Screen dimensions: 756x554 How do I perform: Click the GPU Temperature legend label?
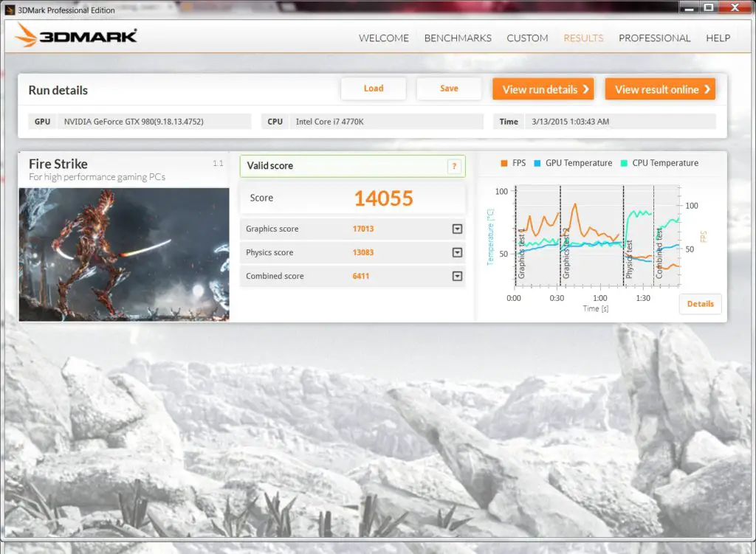pyautogui.click(x=579, y=163)
